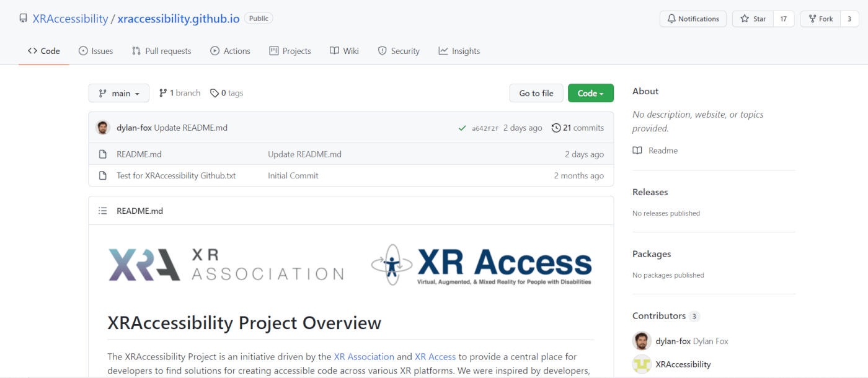Click the commit history clock icon

556,128
